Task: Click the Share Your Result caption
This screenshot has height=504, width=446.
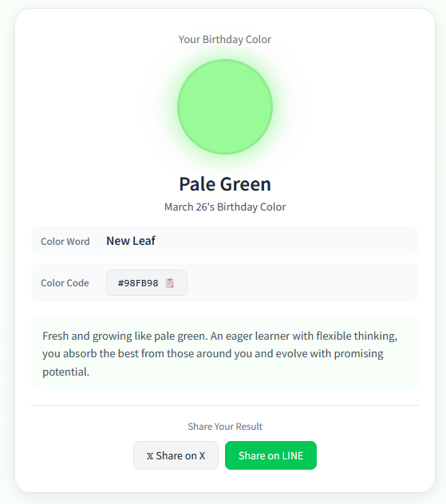Action: [x=225, y=427]
